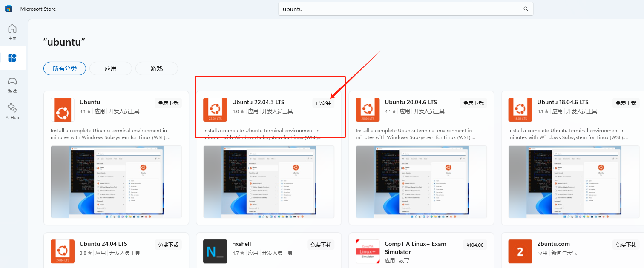Click 免费下载 for nxshell
The height and width of the screenshot is (268, 644).
(x=321, y=245)
